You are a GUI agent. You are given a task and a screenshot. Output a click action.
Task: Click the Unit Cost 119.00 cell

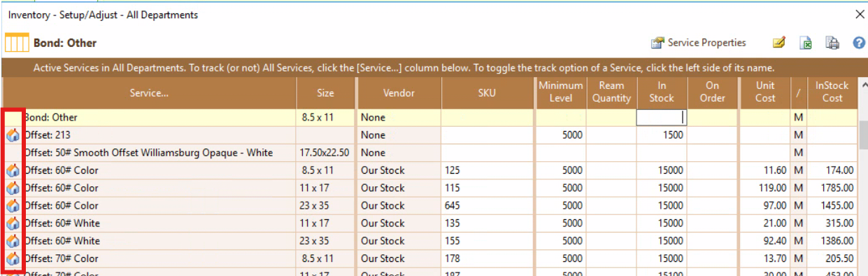(765, 188)
